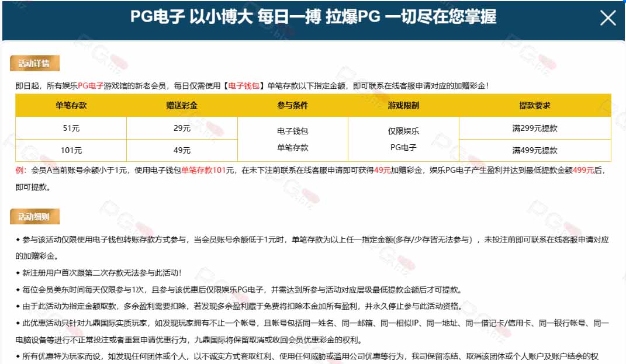Click the 49元 bonus cell

(x=182, y=151)
